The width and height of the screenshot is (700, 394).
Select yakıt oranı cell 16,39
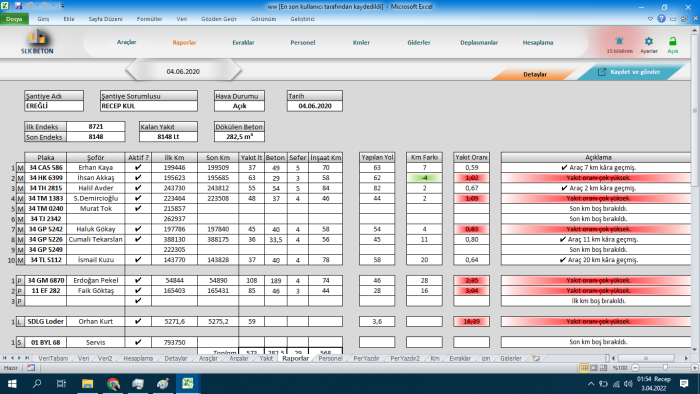[x=471, y=321]
